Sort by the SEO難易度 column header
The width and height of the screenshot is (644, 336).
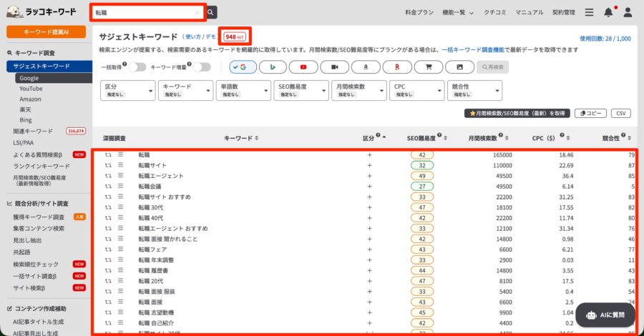[427, 138]
